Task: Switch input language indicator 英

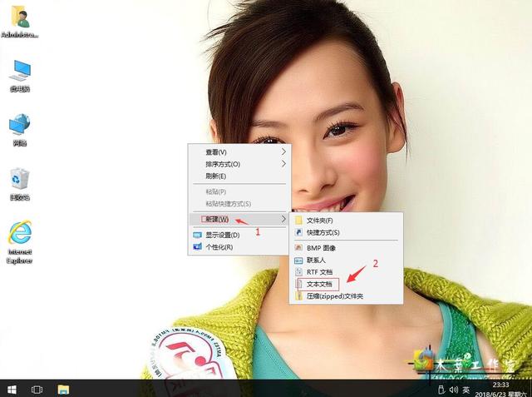Action: pos(467,390)
